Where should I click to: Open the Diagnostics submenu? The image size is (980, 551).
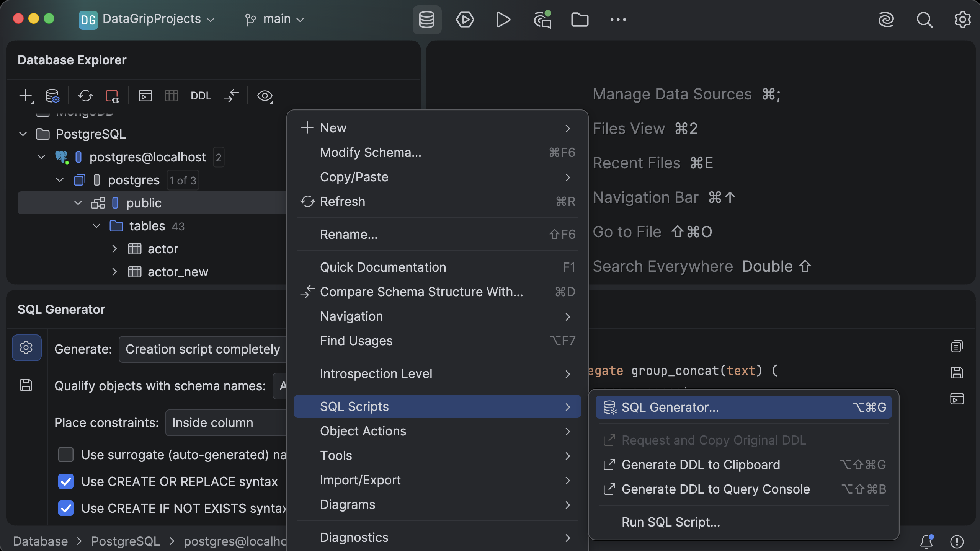(437, 537)
